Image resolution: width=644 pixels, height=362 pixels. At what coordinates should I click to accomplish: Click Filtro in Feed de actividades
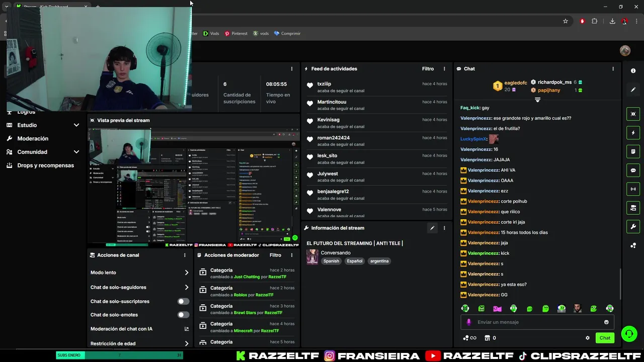pos(428,69)
